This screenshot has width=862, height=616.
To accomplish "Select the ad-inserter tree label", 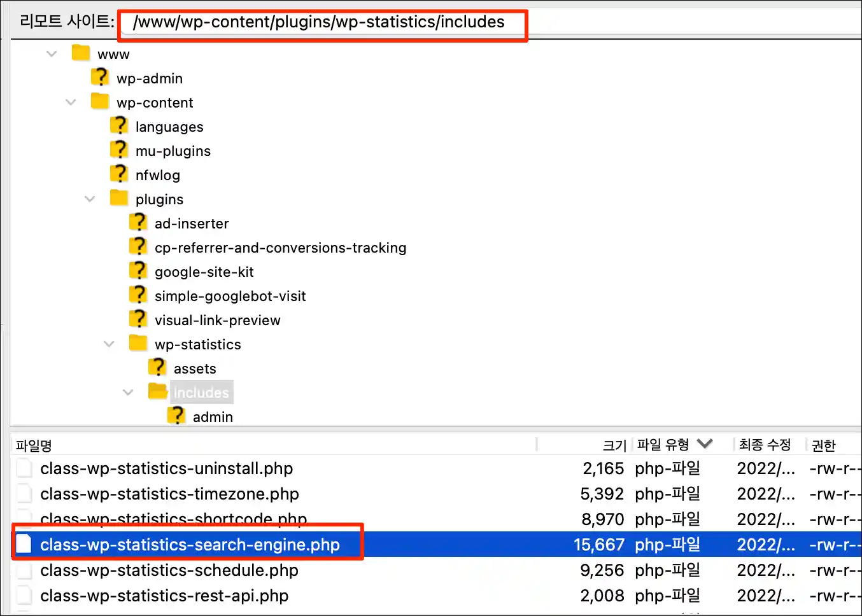I will 192,224.
